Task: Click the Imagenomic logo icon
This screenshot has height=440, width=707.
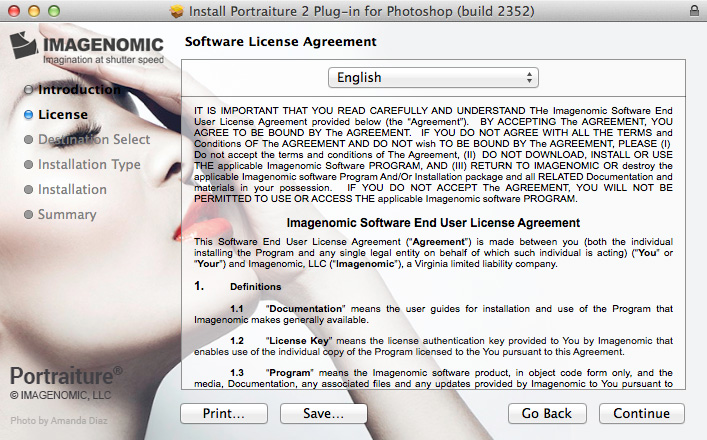Action: pos(23,45)
